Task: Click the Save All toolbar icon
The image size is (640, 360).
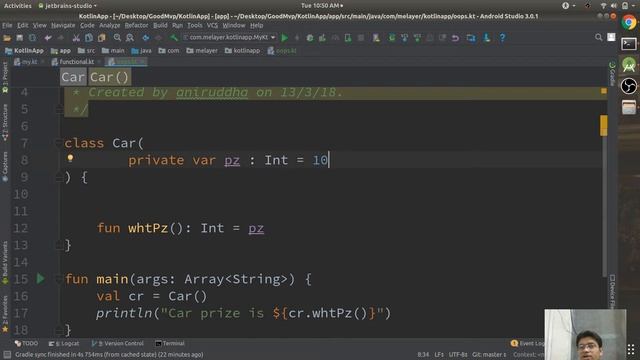Action: click(19, 38)
